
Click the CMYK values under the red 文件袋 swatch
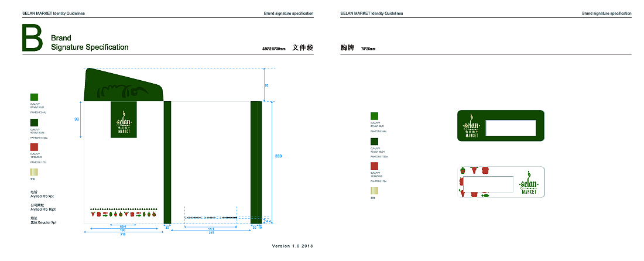coord(36,157)
